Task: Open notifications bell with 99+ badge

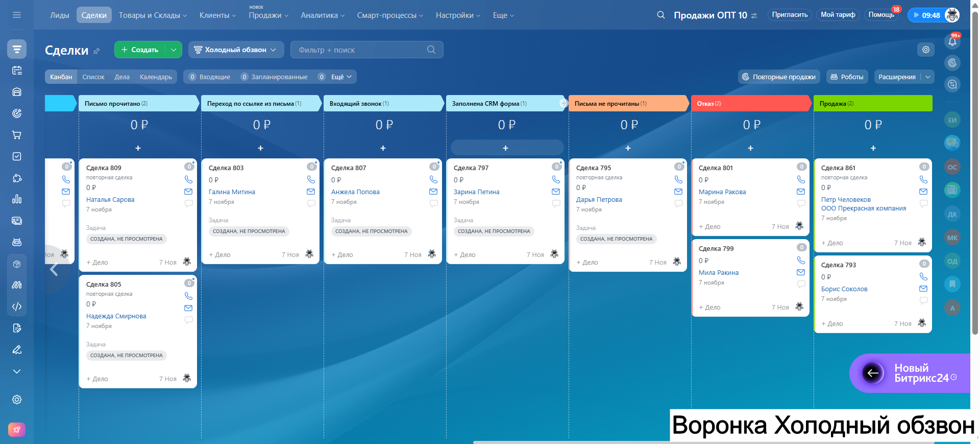Action: point(952,41)
